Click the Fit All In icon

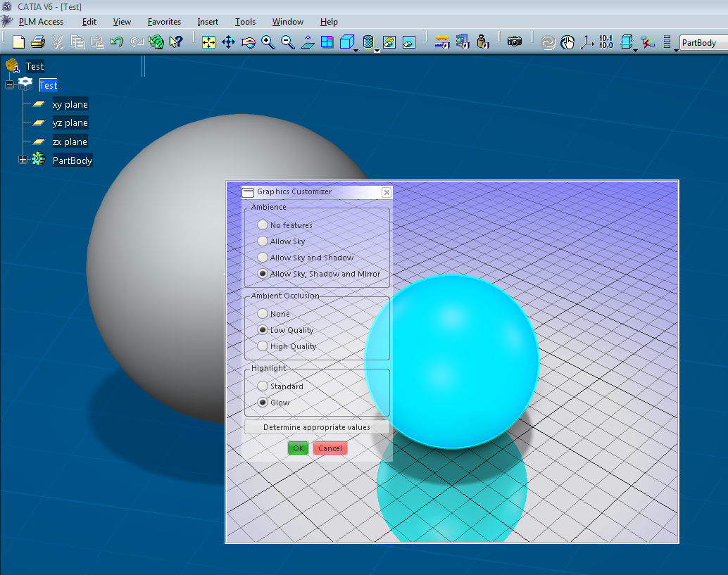click(x=208, y=42)
